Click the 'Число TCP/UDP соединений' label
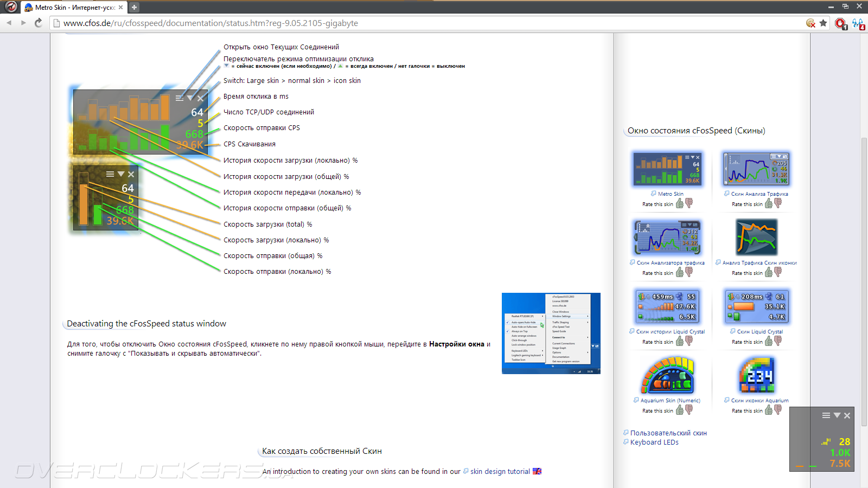 (x=269, y=112)
